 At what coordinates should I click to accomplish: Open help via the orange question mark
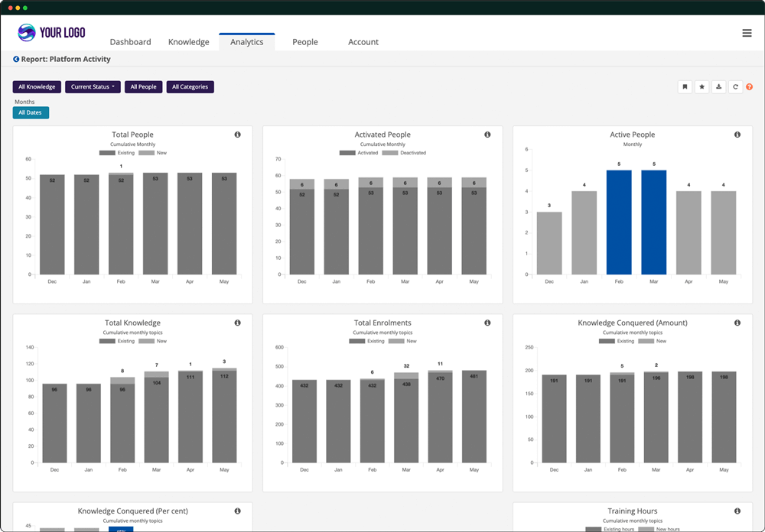pos(750,86)
